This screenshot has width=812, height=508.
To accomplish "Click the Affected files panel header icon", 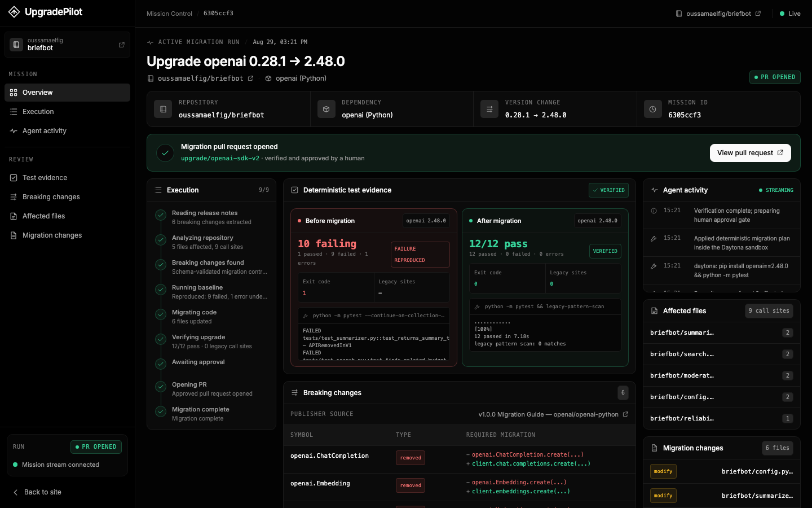I will pyautogui.click(x=654, y=311).
